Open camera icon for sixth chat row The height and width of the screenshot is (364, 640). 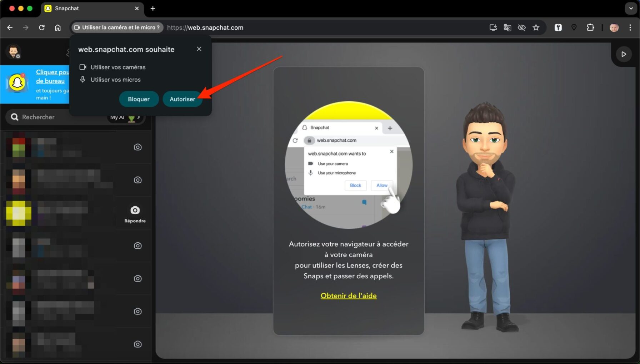[137, 311]
